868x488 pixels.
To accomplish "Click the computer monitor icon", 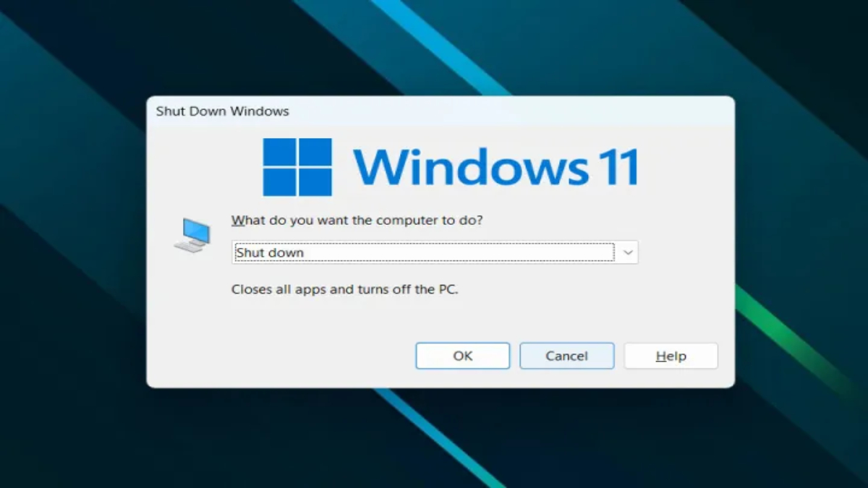I will tap(192, 235).
